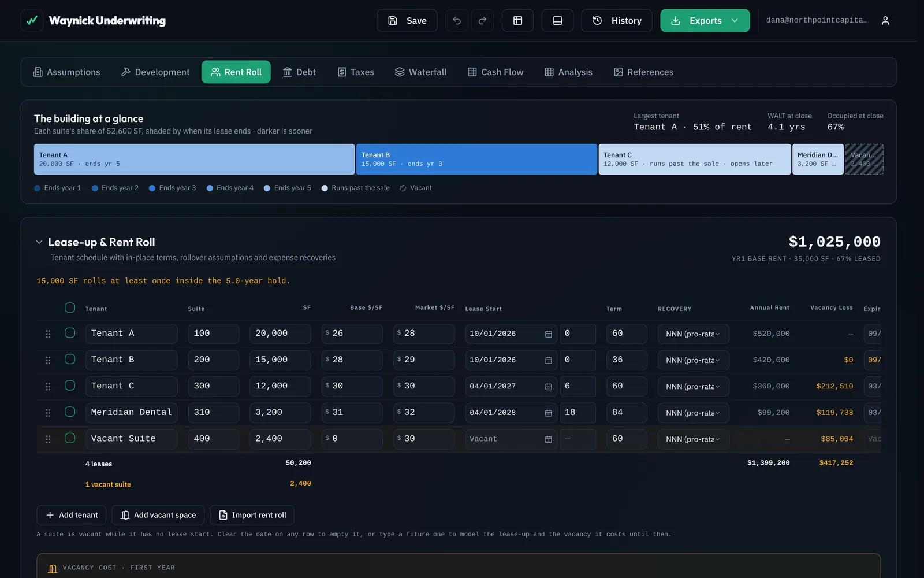
Task: Open the Exports dropdown menu
Action: (x=705, y=21)
